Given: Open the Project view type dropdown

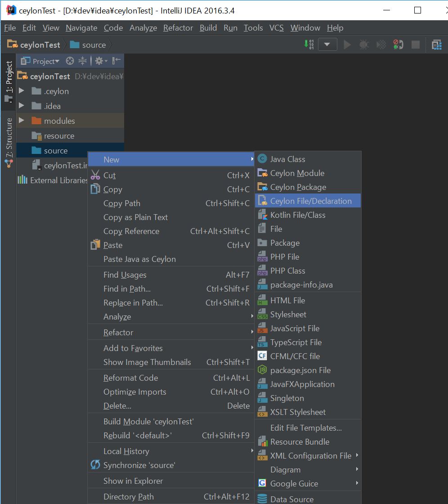Looking at the screenshot, I should point(40,61).
